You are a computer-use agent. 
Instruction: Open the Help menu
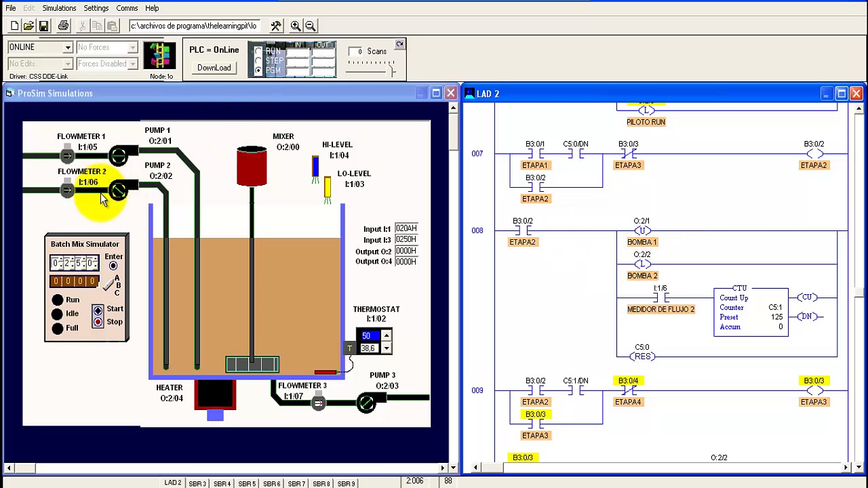[152, 8]
